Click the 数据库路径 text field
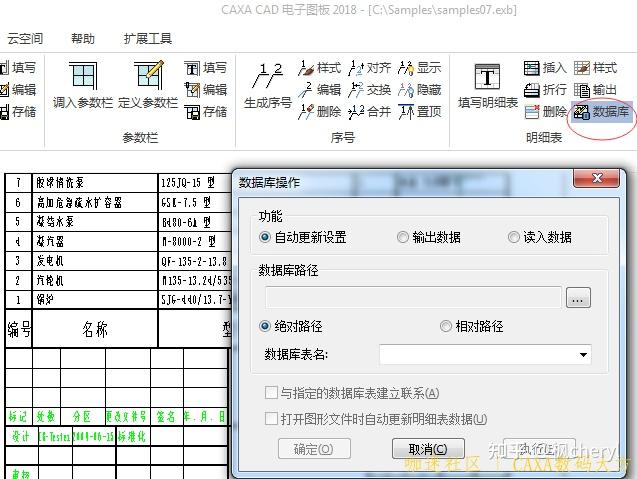Image resolution: width=637 pixels, height=479 pixels. [414, 297]
